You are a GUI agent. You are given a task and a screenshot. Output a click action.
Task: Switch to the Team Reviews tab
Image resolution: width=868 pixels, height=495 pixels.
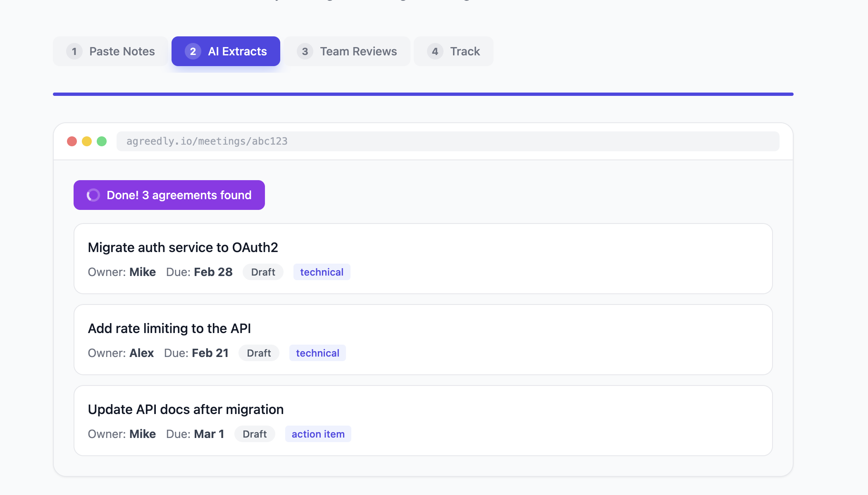(347, 51)
